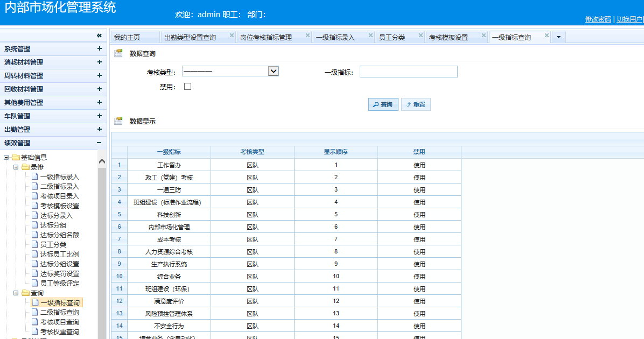Click the 数据查询 section icon

118,53
